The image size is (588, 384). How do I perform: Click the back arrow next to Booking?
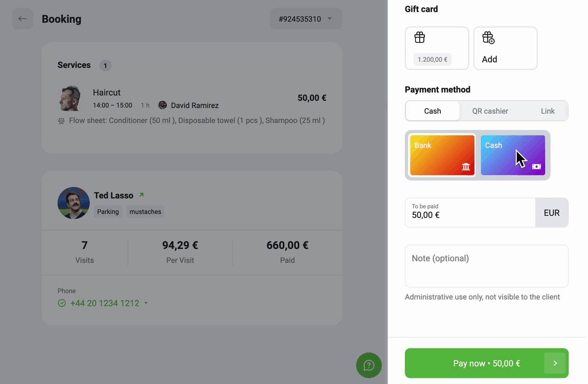coord(22,19)
